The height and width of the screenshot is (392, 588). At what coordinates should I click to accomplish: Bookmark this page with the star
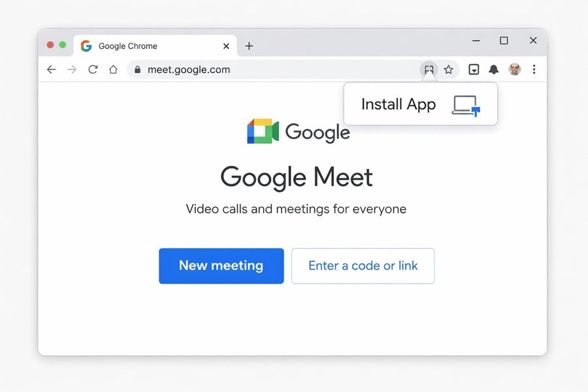[448, 69]
